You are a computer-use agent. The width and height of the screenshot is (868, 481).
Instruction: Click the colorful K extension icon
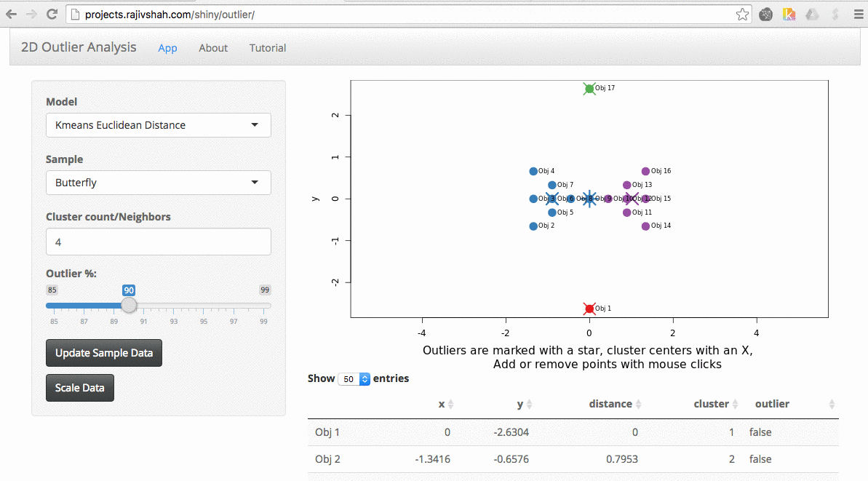point(789,14)
